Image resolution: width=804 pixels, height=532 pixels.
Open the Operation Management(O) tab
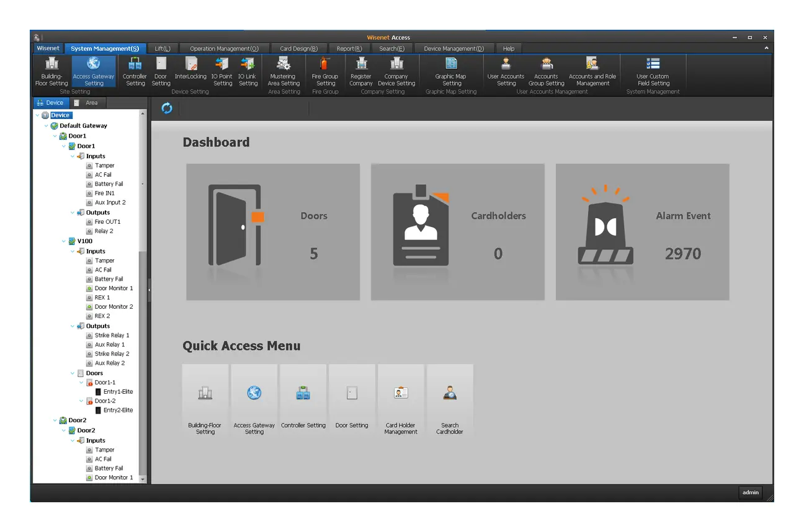pyautogui.click(x=224, y=48)
